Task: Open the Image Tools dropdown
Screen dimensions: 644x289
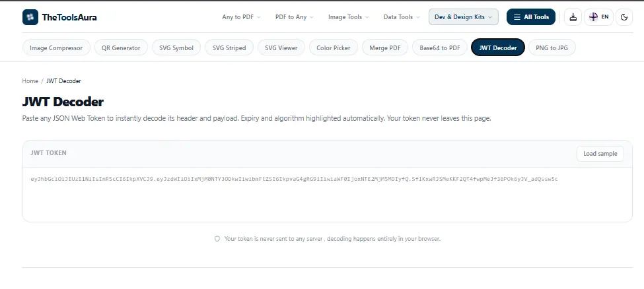Action: [348, 17]
